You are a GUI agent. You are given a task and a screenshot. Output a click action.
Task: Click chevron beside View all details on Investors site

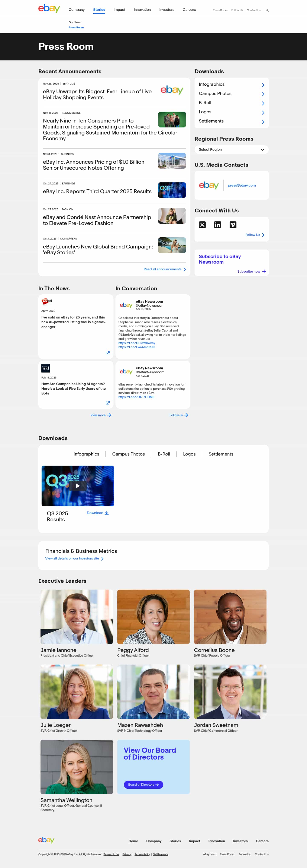click(102, 559)
